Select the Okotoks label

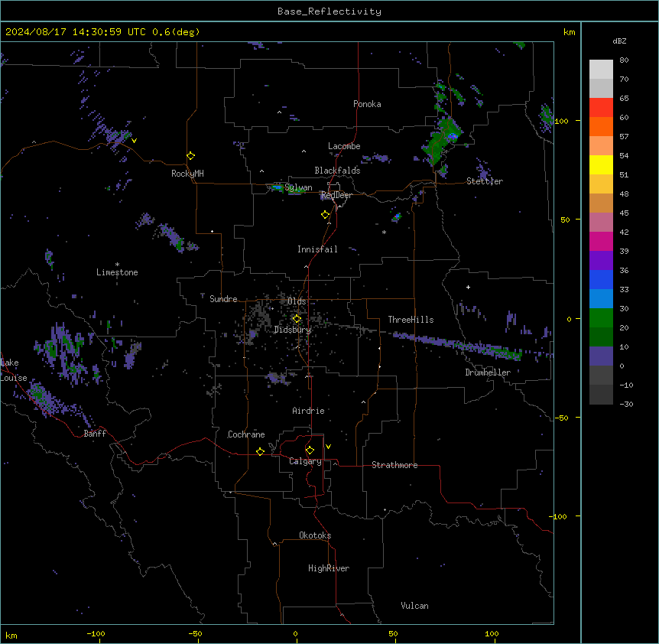pyautogui.click(x=315, y=535)
